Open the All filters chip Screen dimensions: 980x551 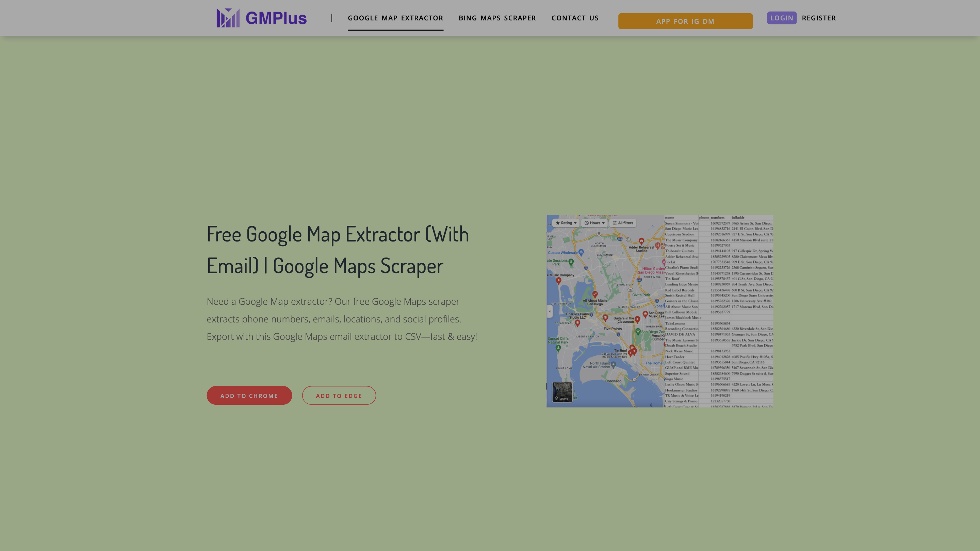(x=623, y=223)
